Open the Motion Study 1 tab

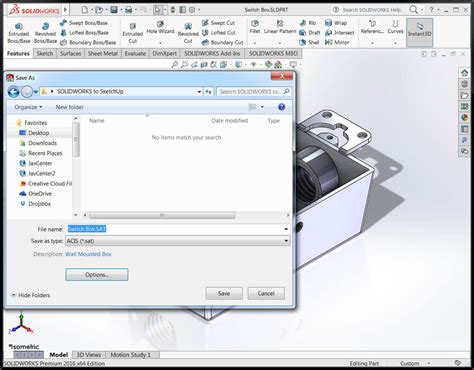pyautogui.click(x=130, y=355)
